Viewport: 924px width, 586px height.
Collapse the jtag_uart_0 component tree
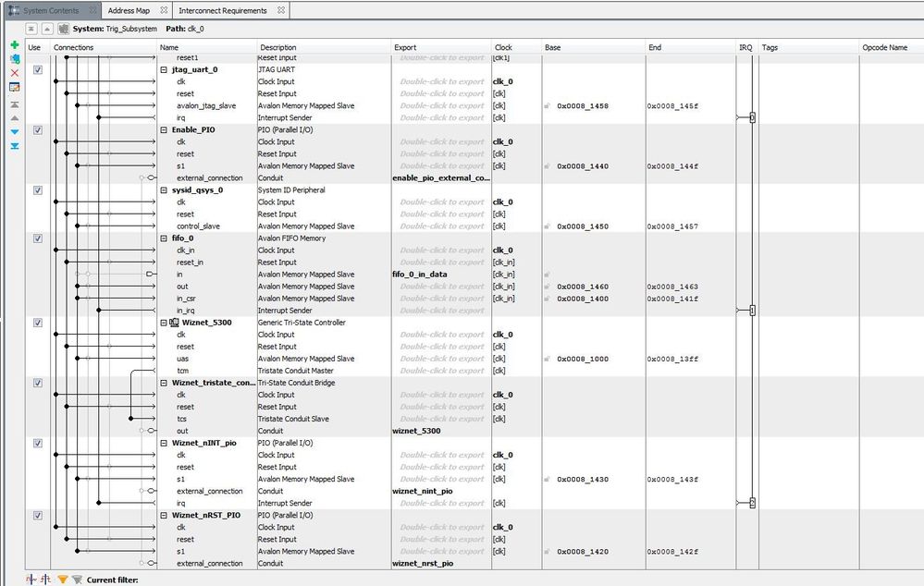[164, 69]
